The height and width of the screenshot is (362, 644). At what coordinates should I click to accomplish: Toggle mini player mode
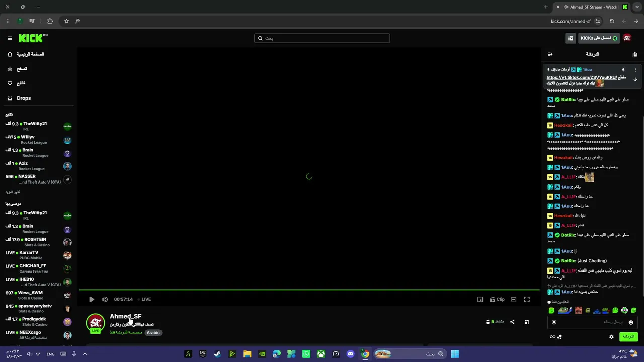(480, 299)
